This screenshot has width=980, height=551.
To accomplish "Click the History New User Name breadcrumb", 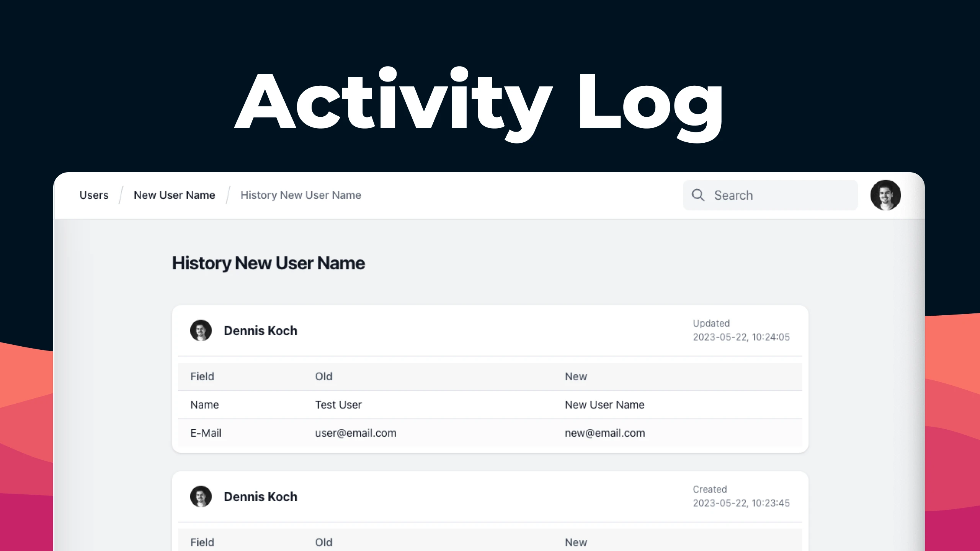I will click(x=301, y=195).
